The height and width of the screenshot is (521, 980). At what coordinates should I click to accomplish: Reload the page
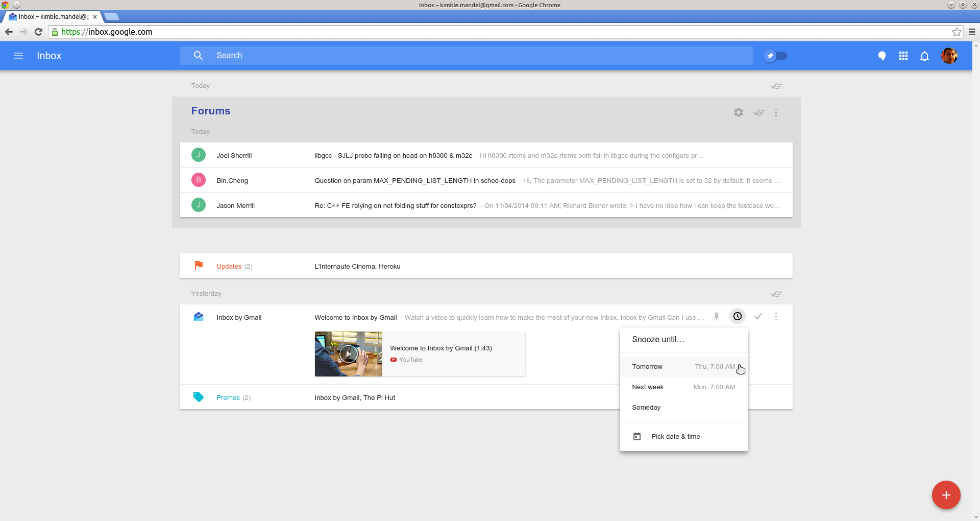(38, 32)
